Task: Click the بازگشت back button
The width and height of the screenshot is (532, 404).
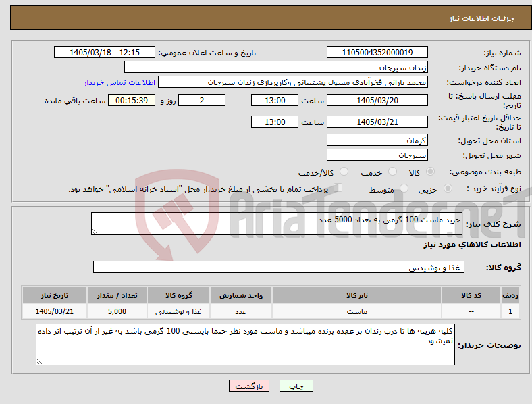Action: (249, 386)
